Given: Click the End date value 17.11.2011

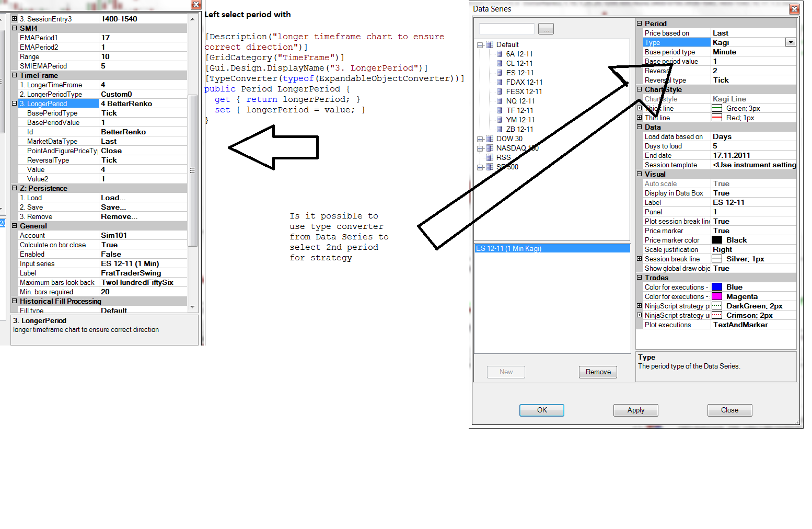Looking at the screenshot, I should pyautogui.click(x=753, y=155).
